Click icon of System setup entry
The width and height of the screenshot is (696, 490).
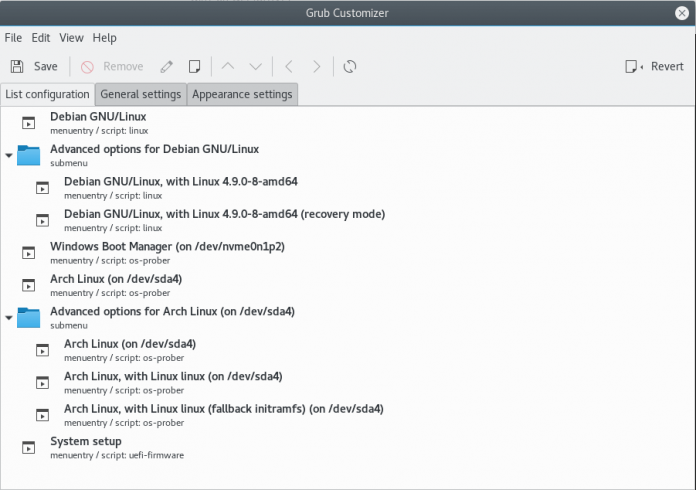pos(28,448)
